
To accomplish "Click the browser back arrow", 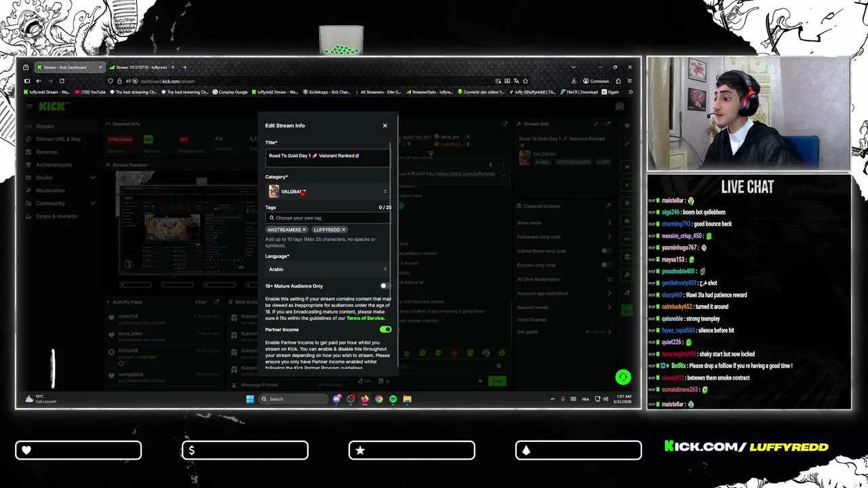I will coord(39,81).
